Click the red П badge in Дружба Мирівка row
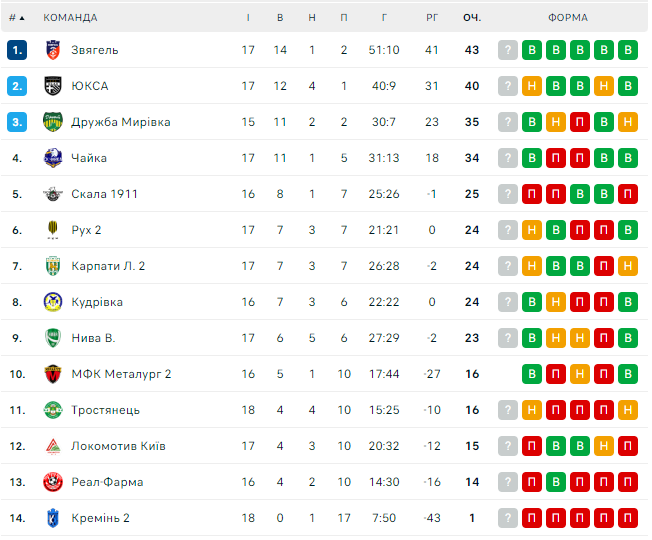 click(x=580, y=122)
